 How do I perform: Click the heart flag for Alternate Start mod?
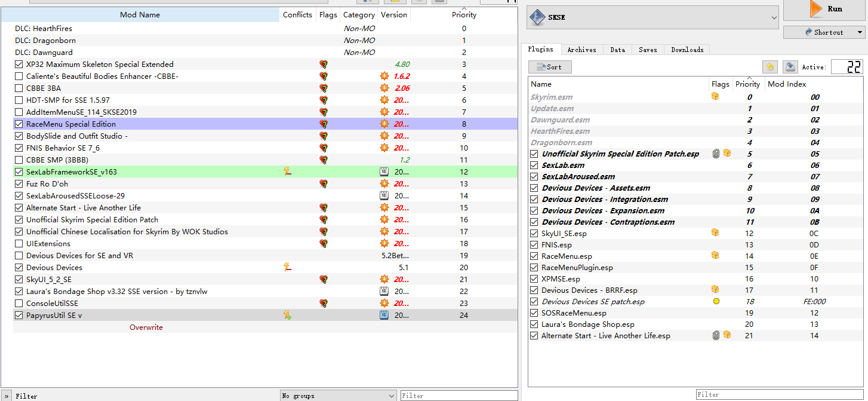coord(324,208)
